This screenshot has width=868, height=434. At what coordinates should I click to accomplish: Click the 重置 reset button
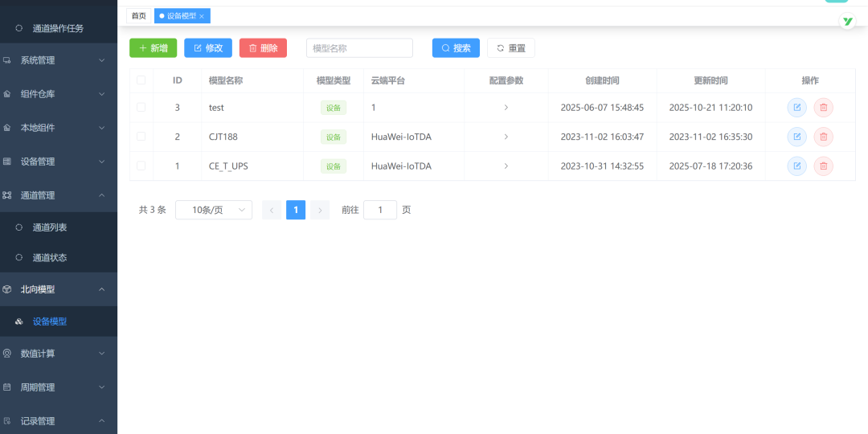[510, 48]
